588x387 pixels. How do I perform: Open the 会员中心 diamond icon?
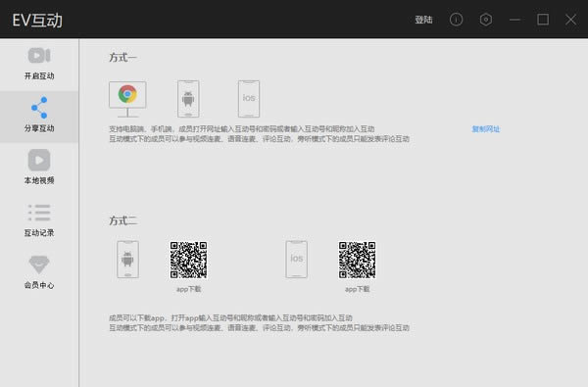tap(39, 265)
